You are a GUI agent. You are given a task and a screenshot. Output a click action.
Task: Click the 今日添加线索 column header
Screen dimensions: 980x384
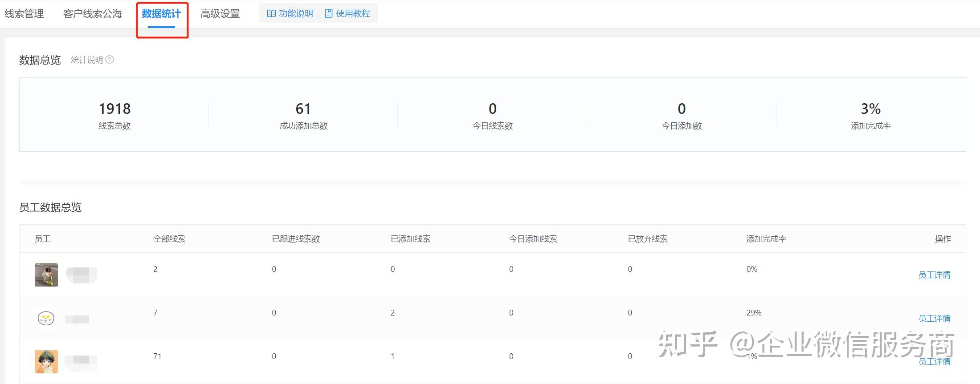tap(533, 239)
